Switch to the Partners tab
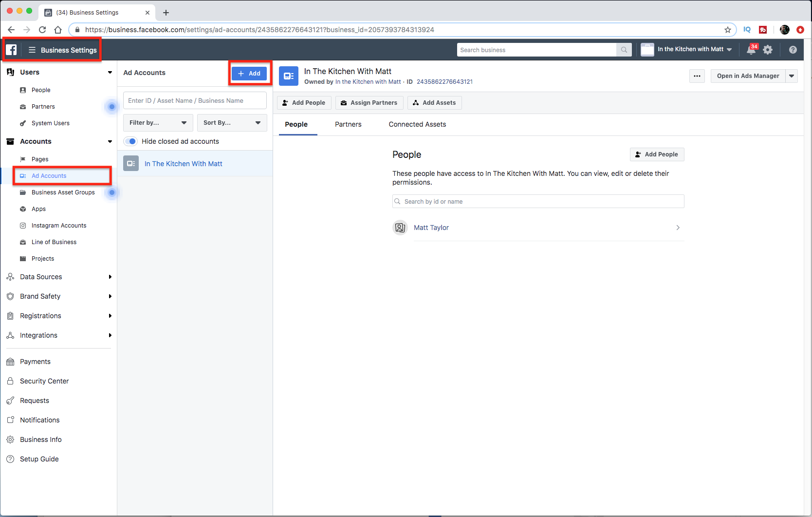This screenshot has height=517, width=812. 348,124
